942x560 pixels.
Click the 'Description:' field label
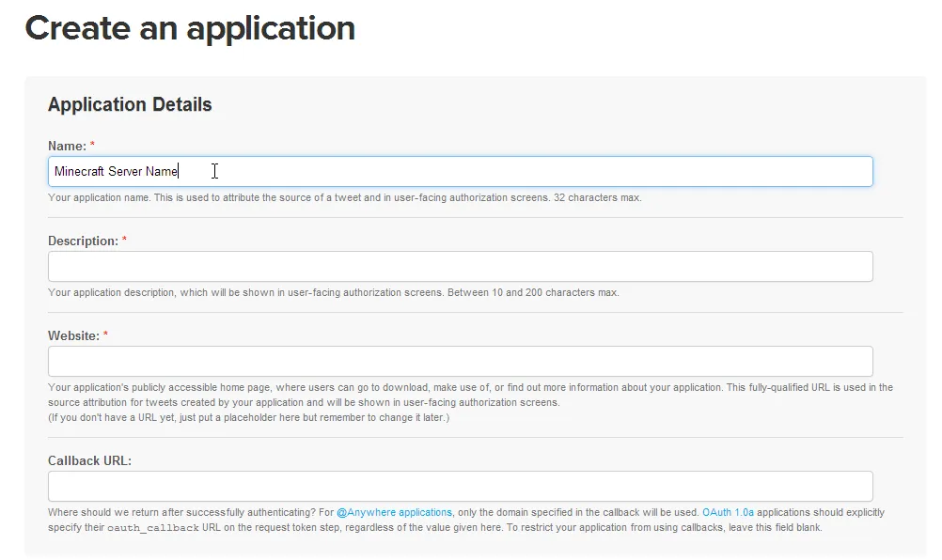[83, 241]
